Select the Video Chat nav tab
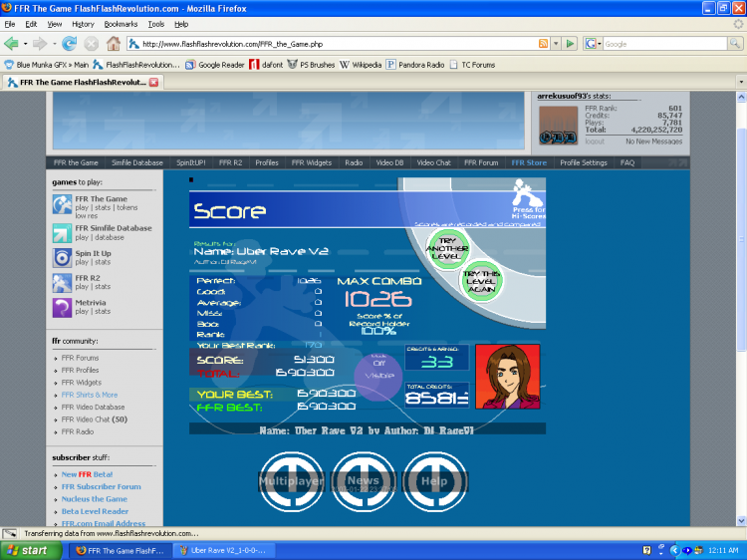Viewport: 747px width, 560px height. pos(433,162)
